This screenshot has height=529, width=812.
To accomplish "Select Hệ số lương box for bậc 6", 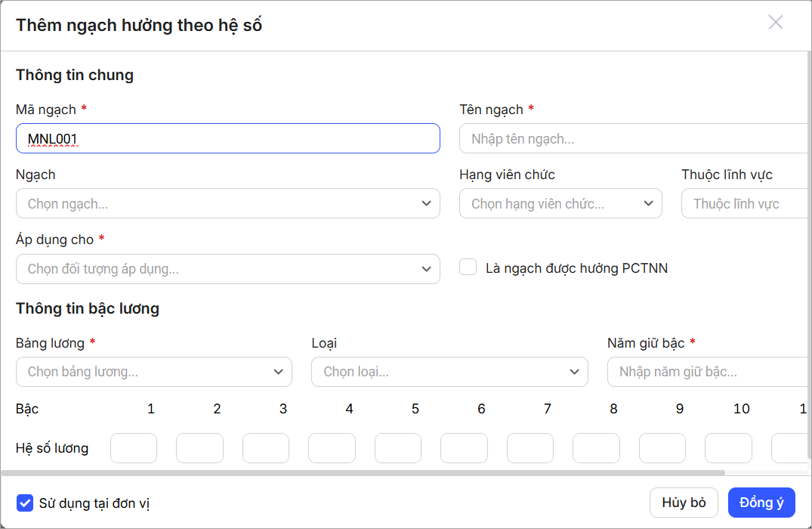I will coord(464,448).
